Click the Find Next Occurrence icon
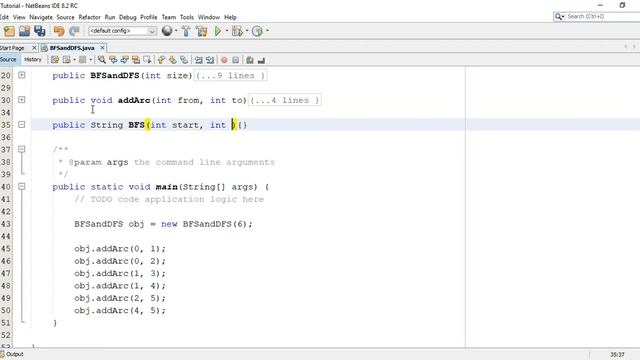This screenshot has width=640, height=360. (124, 60)
